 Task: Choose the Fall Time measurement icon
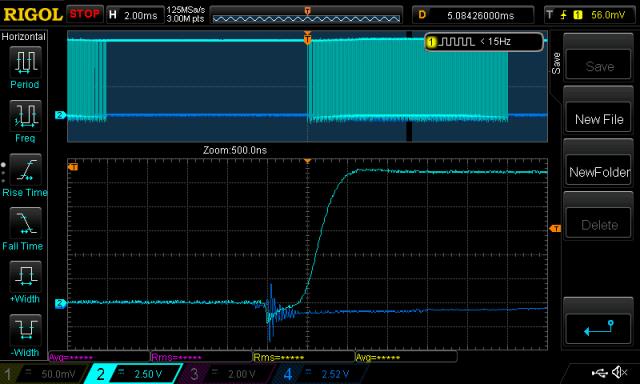click(x=25, y=223)
